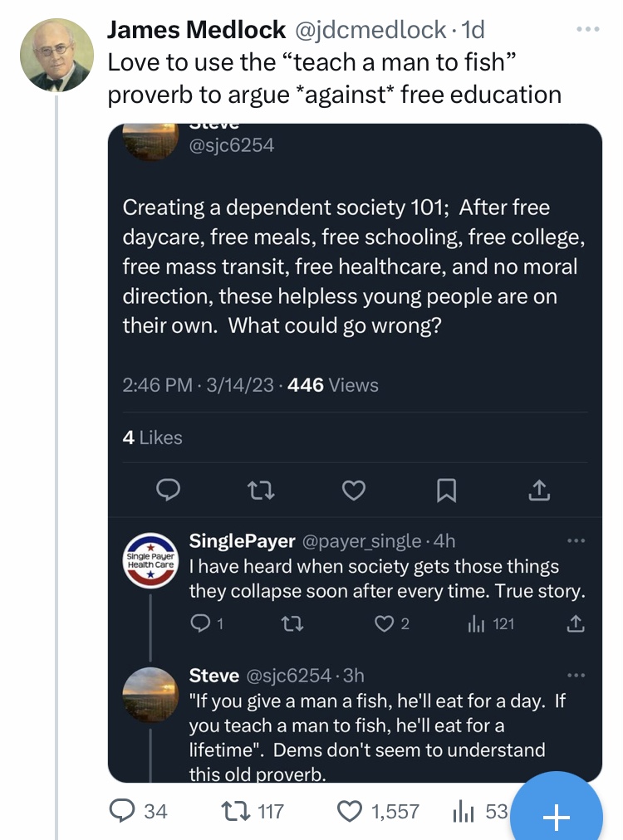
Task: Share the embedded tweet via upload icon
Action: [539, 490]
